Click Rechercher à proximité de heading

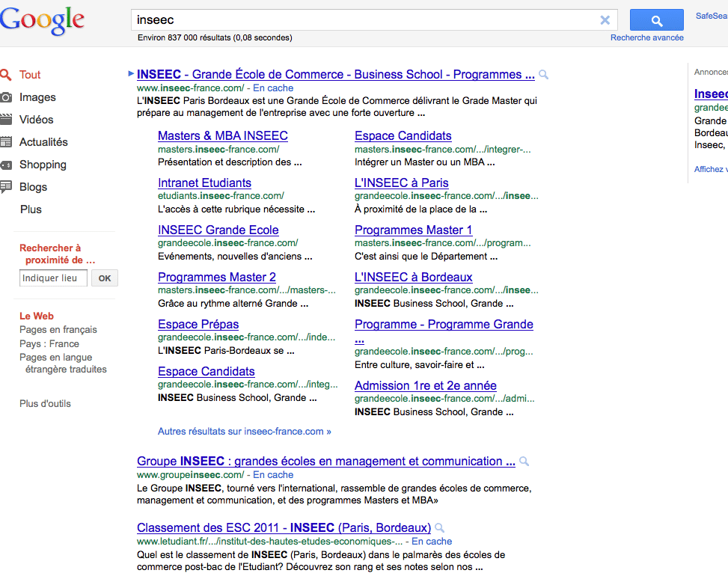pos(57,254)
